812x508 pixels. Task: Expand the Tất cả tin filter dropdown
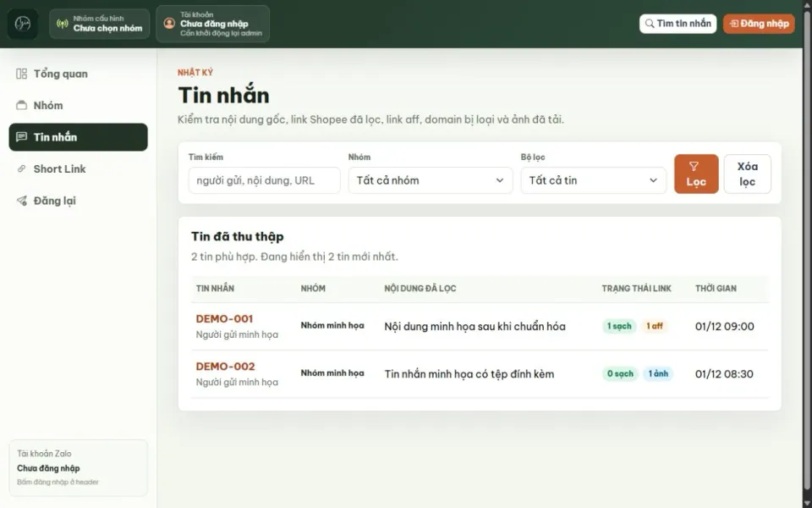pos(594,180)
